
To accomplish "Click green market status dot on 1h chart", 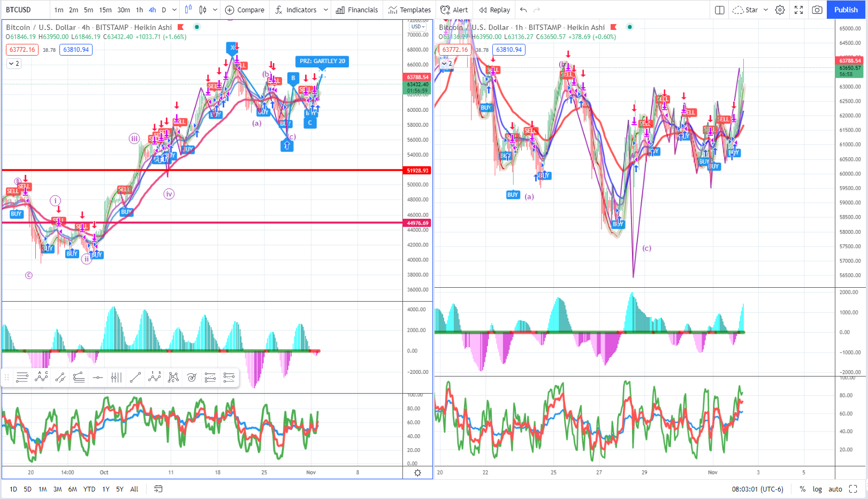I will pos(630,27).
